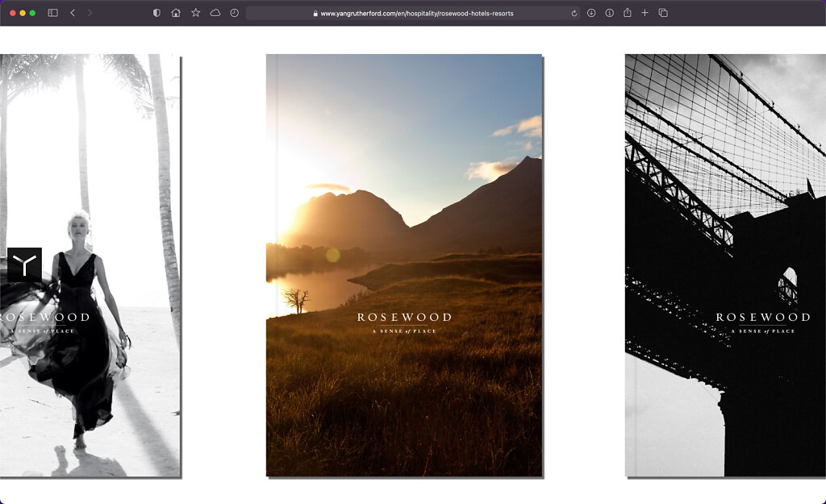
Task: Open the black-and-white bridge Rosewood cover
Action: (725, 265)
